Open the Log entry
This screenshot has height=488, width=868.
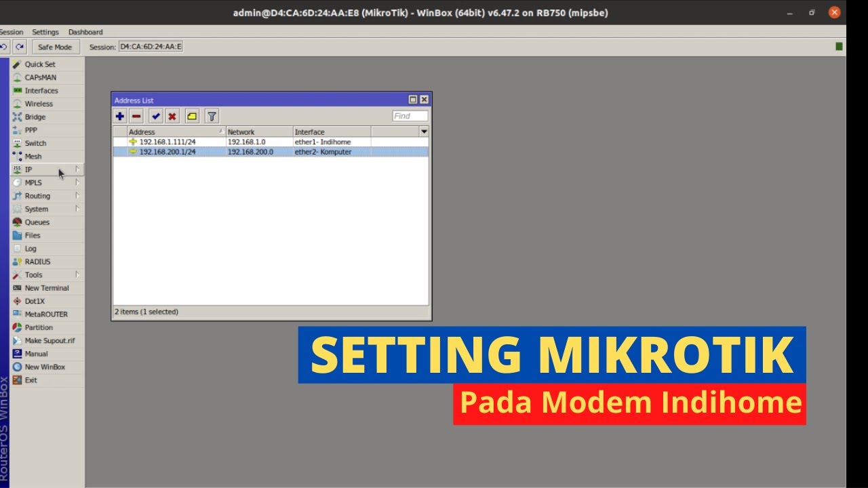(47, 249)
